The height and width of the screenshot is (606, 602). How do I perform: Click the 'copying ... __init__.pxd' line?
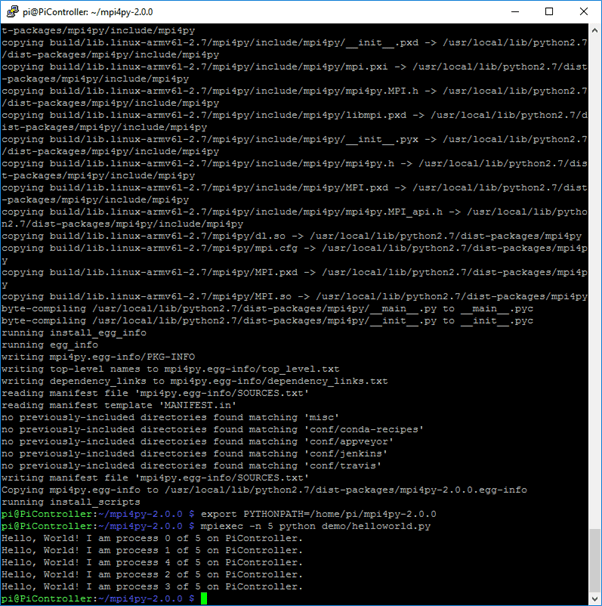click(294, 48)
